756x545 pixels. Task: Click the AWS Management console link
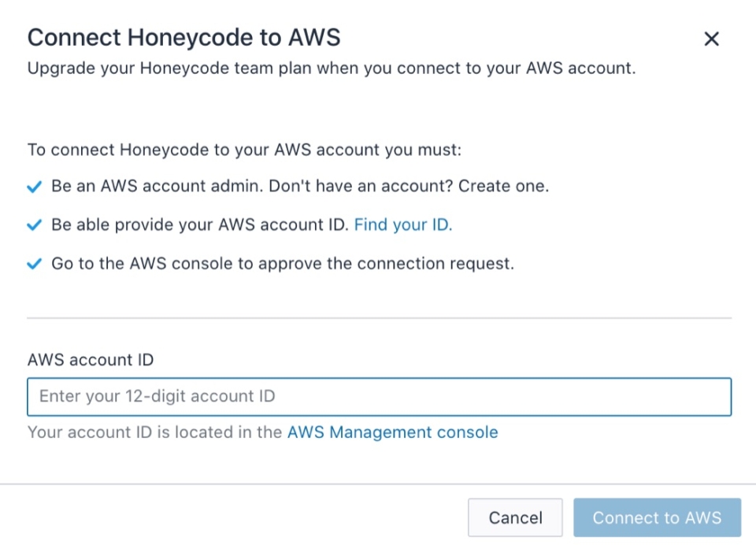[392, 432]
